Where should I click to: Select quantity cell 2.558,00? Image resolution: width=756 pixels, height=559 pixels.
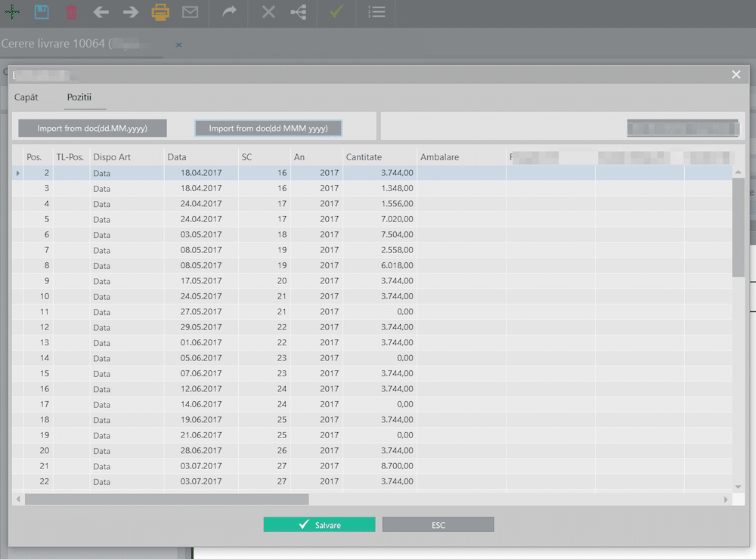pyautogui.click(x=380, y=250)
